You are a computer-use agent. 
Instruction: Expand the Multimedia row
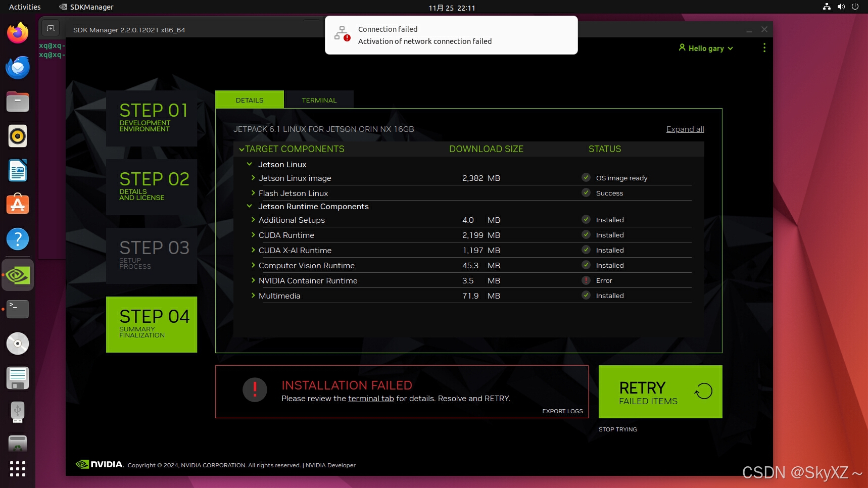253,296
